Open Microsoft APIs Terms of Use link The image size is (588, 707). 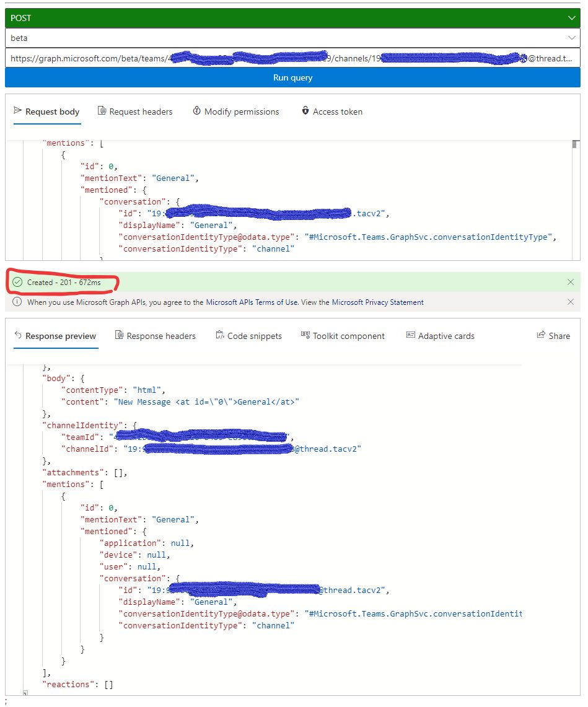252,302
